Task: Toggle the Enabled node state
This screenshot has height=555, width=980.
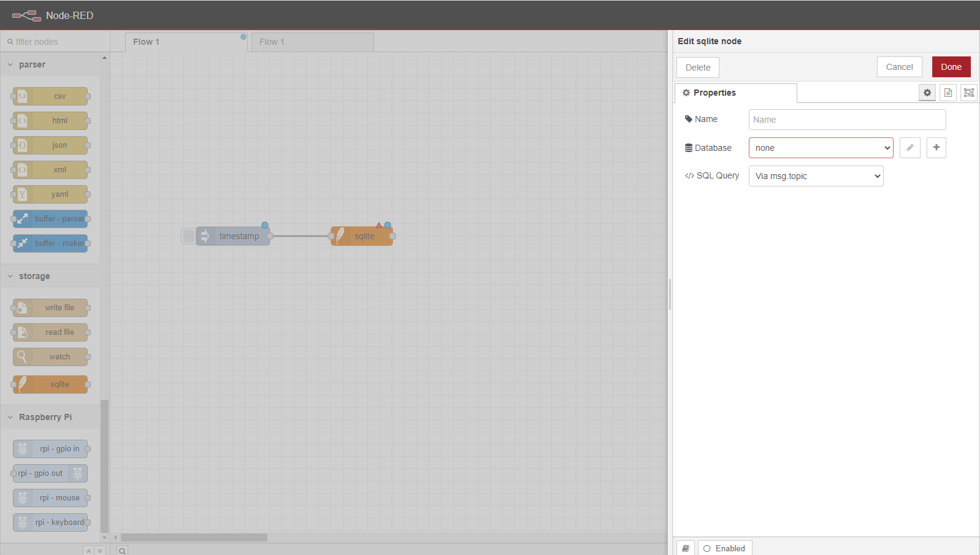Action: tap(725, 548)
